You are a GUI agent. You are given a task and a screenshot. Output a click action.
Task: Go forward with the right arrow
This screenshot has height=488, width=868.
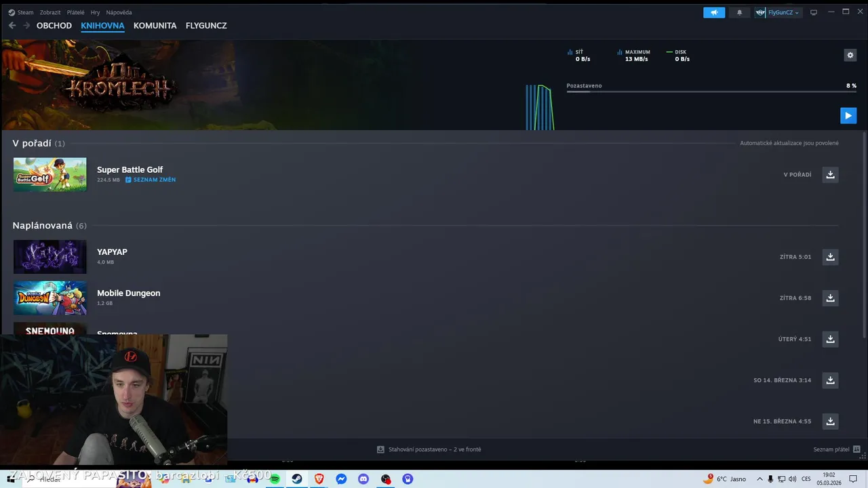pyautogui.click(x=26, y=25)
